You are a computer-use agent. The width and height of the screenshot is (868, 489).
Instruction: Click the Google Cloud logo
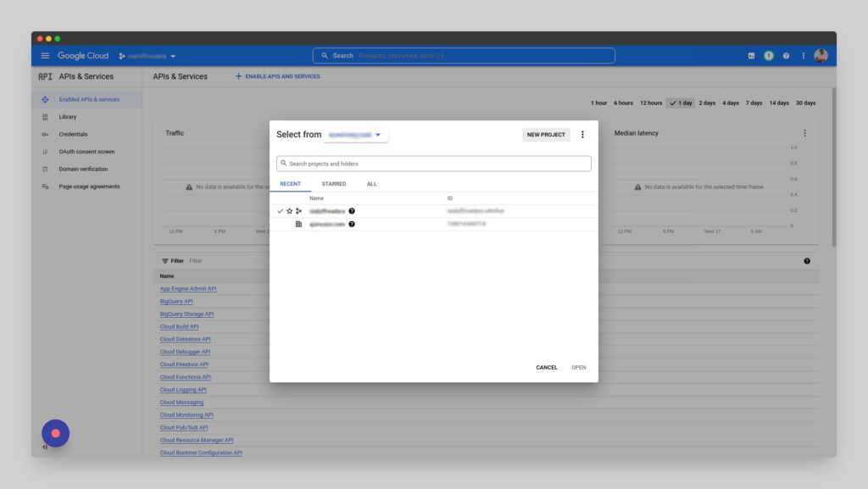[x=83, y=56]
